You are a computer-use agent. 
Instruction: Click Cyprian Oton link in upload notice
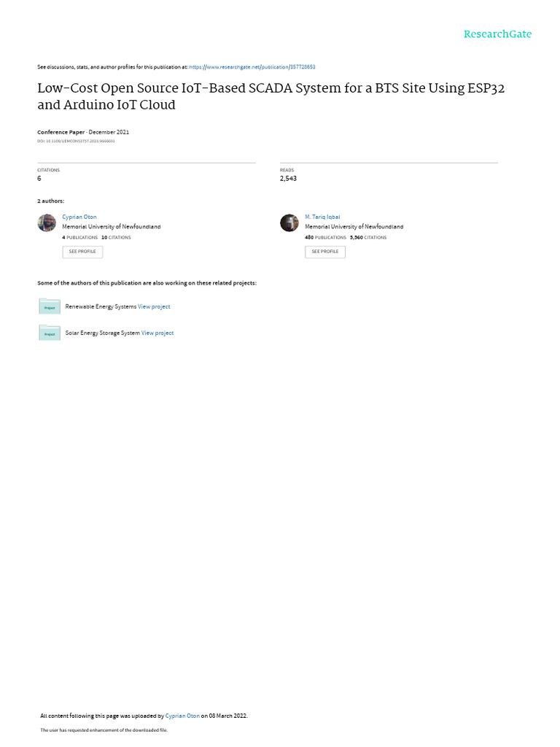coord(182,716)
